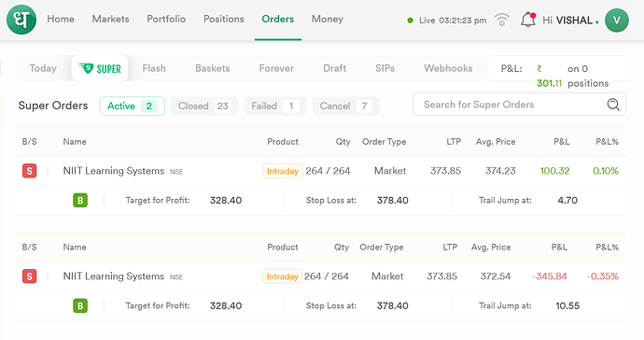Open the Baskets tab
The width and height of the screenshot is (644, 340).
click(213, 68)
